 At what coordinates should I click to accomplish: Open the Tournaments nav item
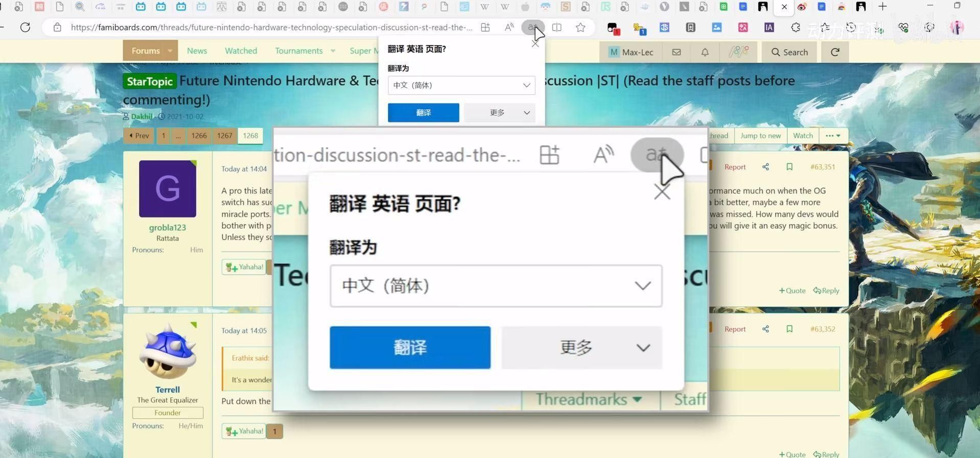click(298, 51)
